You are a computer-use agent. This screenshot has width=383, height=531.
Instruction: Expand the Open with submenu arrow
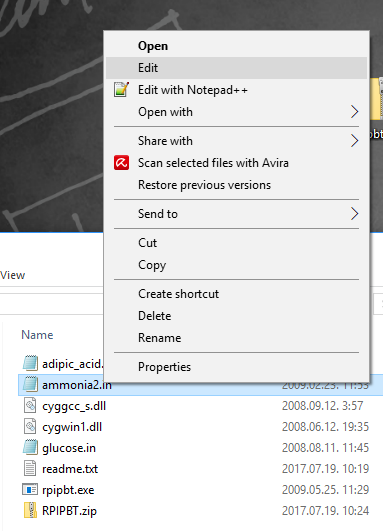(x=354, y=112)
